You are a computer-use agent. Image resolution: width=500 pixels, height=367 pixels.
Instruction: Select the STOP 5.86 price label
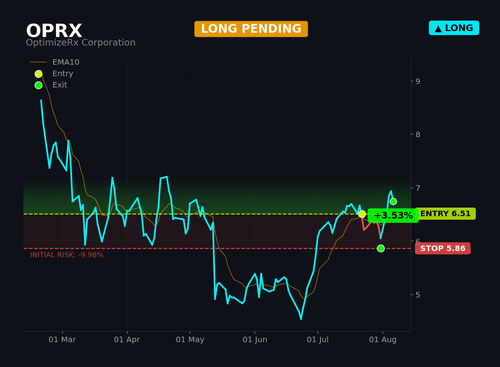tap(443, 248)
